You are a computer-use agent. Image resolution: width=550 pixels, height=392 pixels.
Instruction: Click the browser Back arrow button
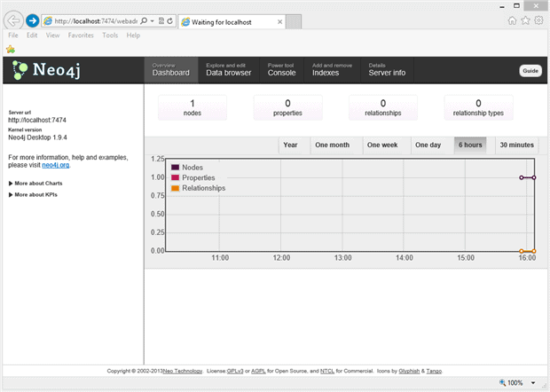[13, 20]
